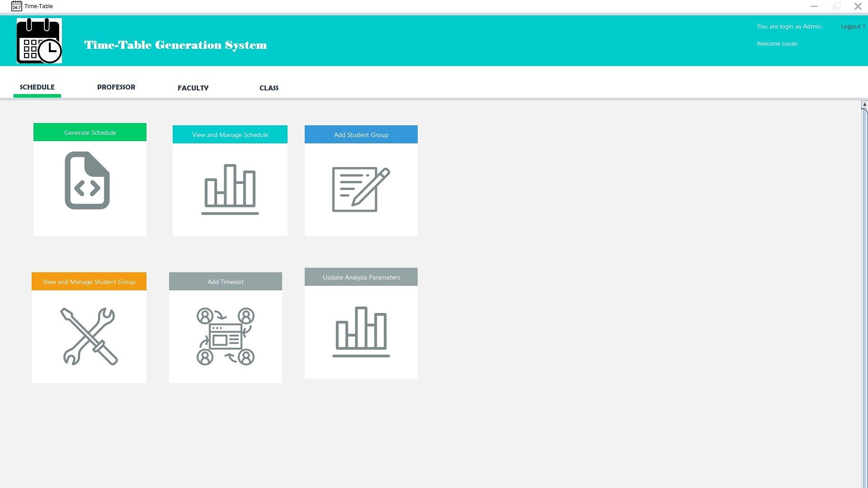Image resolution: width=868 pixels, height=488 pixels.
Task: Click the bar chart icon under View and Manage Schedule
Action: [230, 190]
